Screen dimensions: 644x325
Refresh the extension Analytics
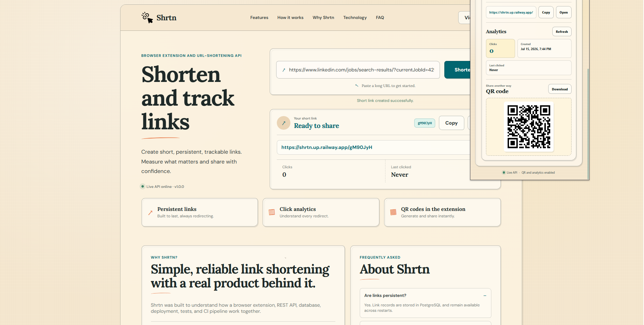(562, 31)
